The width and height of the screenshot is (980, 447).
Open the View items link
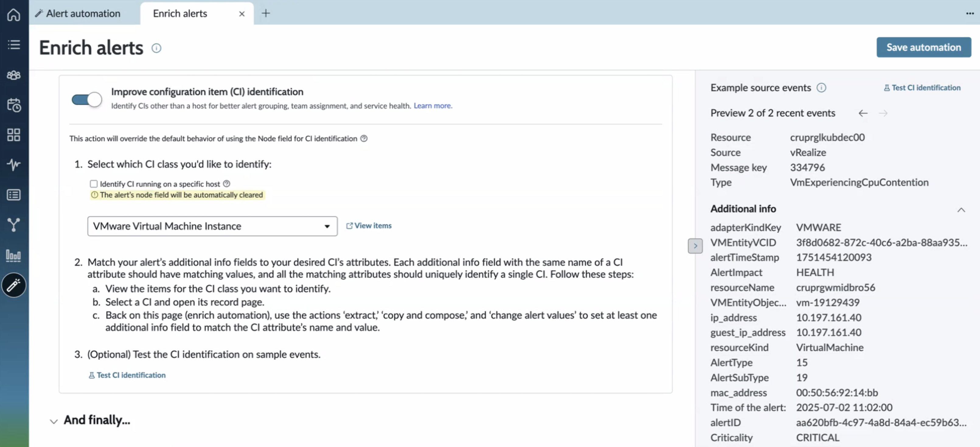tap(369, 225)
